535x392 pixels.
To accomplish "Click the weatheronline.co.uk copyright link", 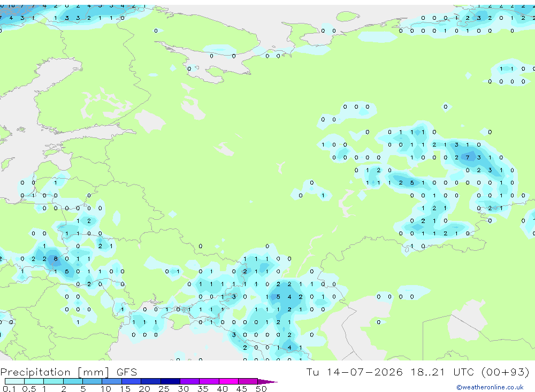I will [490, 387].
